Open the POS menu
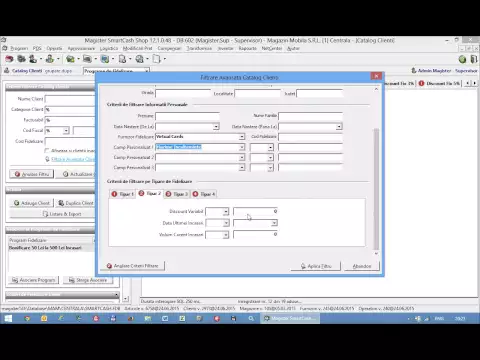Screen dimensions: 480x360 coord(37,48)
